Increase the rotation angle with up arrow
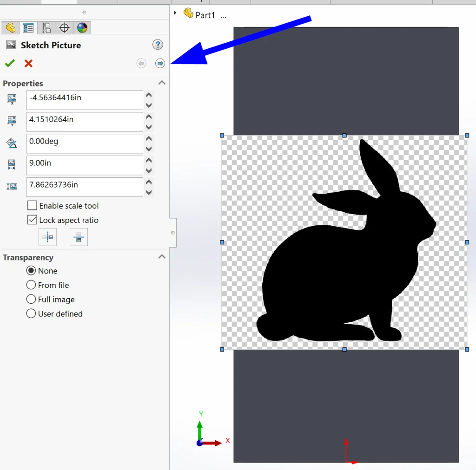Image resolution: width=476 pixels, height=470 pixels. tap(149, 138)
